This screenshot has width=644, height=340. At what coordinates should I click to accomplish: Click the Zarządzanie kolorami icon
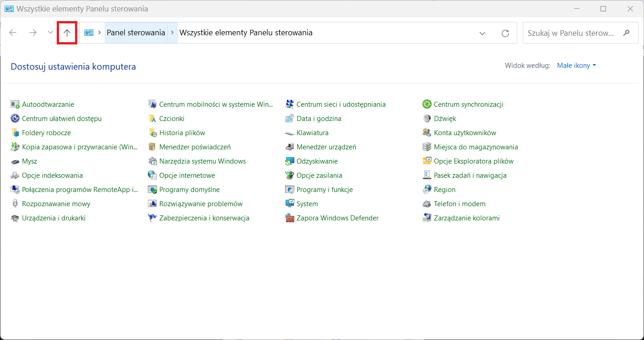click(x=427, y=218)
